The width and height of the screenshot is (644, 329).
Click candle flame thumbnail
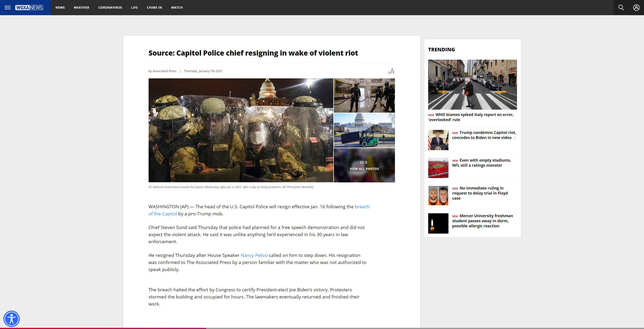click(x=438, y=223)
